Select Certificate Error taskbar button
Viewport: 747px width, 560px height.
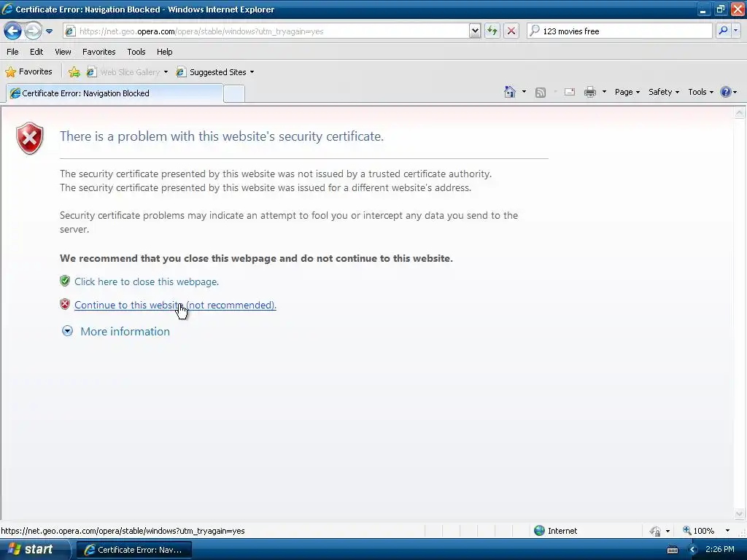(134, 550)
